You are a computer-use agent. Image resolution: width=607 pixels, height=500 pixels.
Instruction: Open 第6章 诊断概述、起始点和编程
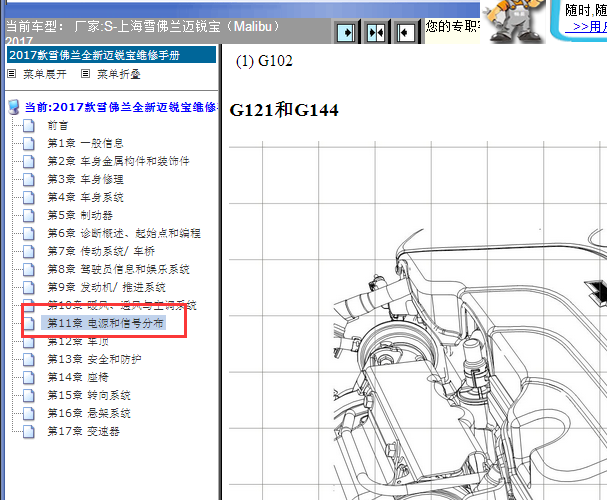click(x=124, y=233)
